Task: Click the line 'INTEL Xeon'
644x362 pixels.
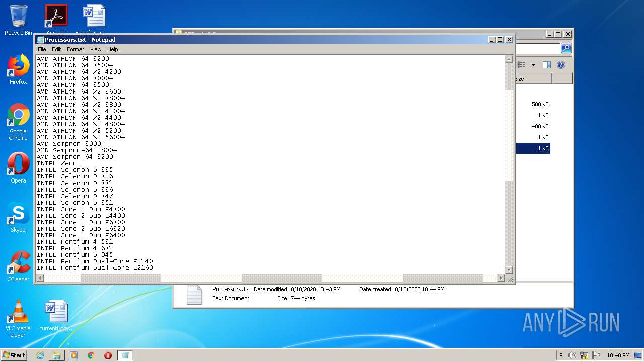Action: point(57,163)
